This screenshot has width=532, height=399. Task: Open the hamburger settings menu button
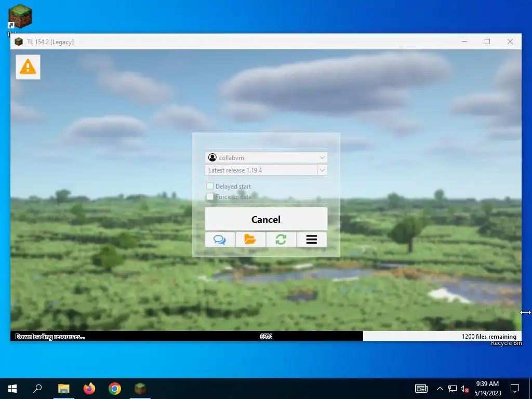tap(312, 240)
